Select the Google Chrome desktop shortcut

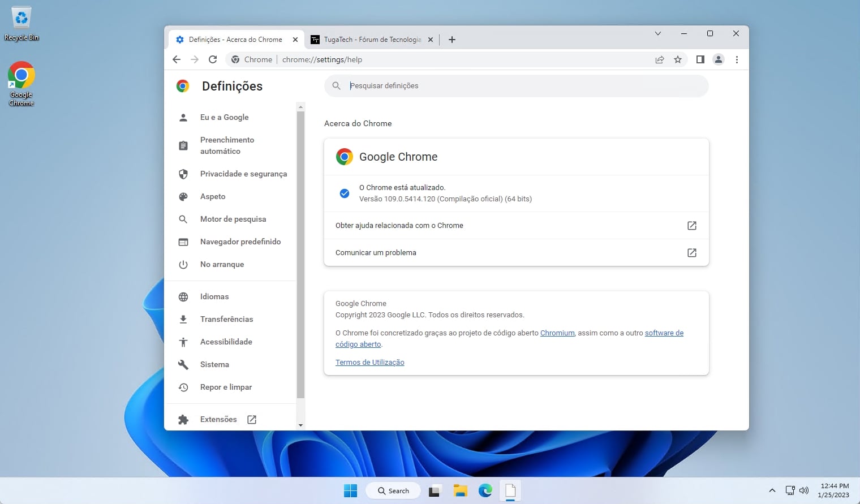pyautogui.click(x=21, y=84)
